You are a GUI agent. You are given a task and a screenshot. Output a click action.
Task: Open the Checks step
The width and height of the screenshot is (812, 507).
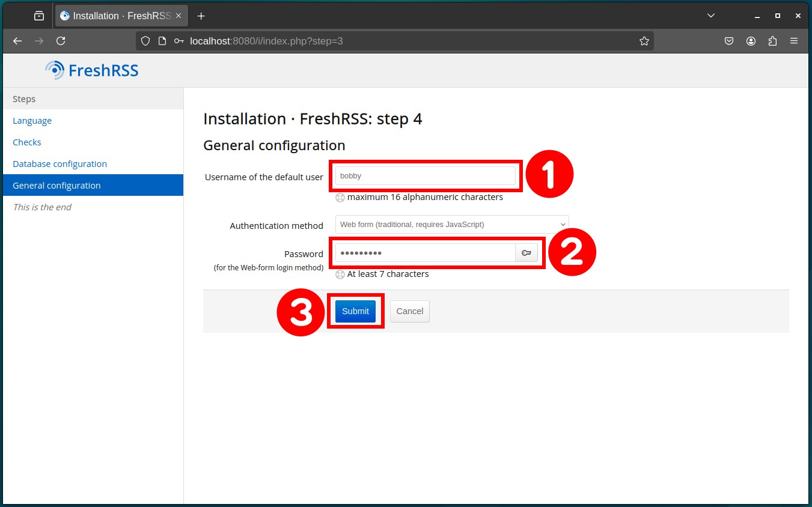click(27, 142)
